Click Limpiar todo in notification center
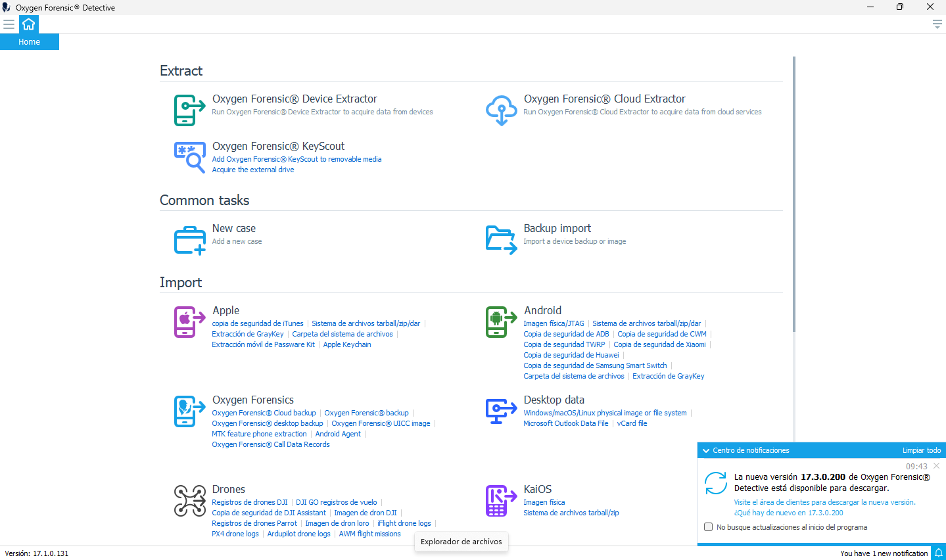The height and width of the screenshot is (560, 946). (922, 450)
